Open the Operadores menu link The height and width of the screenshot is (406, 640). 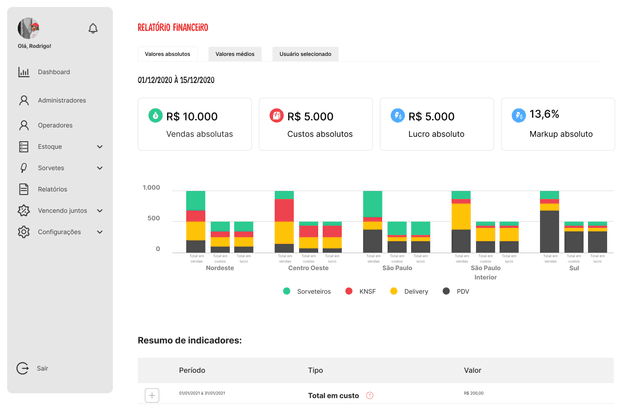pyautogui.click(x=55, y=126)
